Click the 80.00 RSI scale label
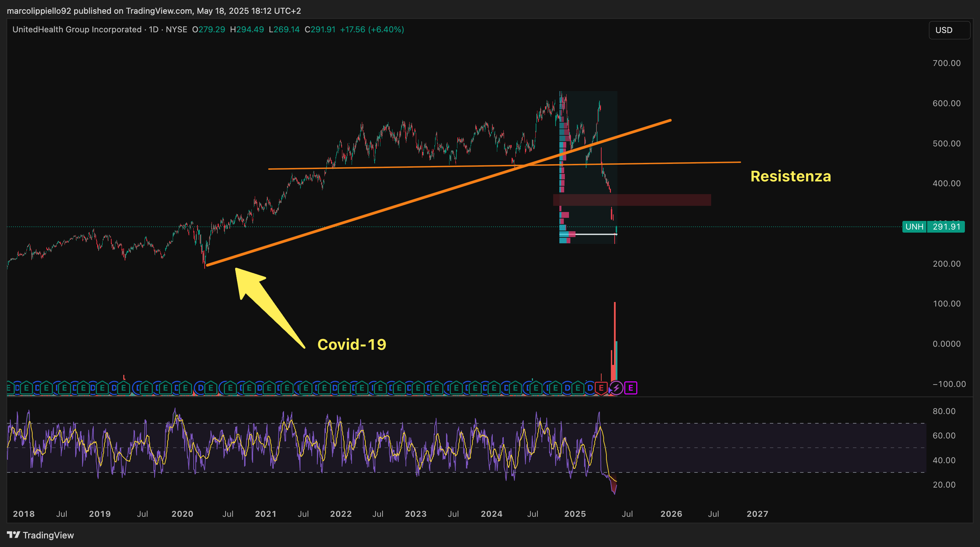This screenshot has width=980, height=547. [944, 411]
